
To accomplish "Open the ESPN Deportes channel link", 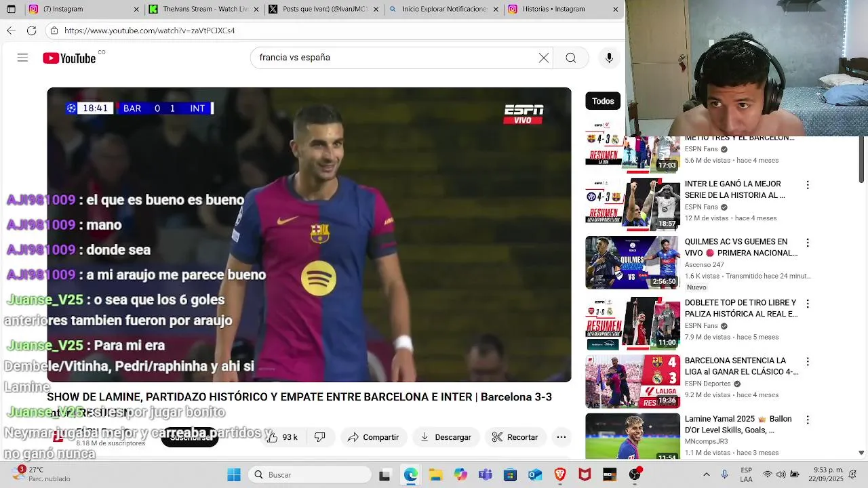I will coord(707,384).
